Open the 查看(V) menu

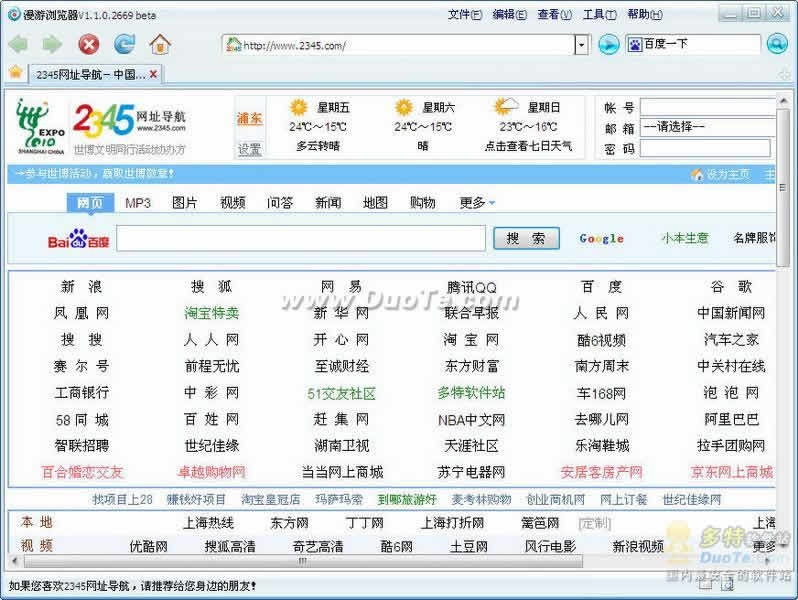[x=554, y=15]
